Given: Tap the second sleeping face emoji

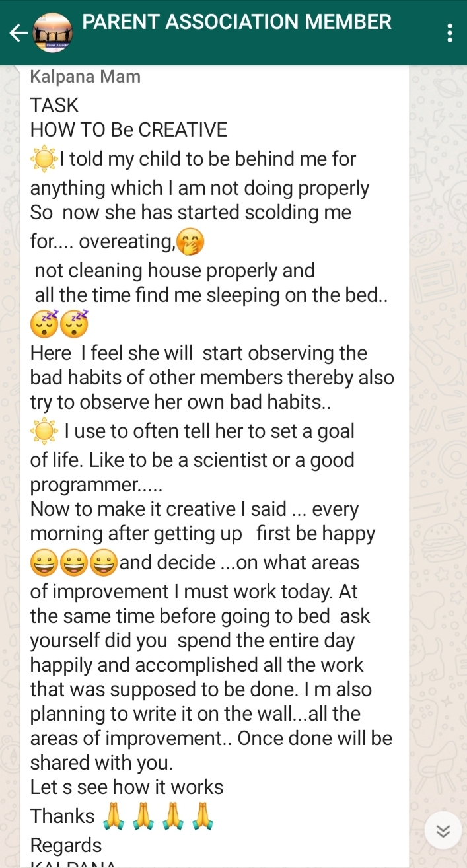Looking at the screenshot, I should (74, 324).
